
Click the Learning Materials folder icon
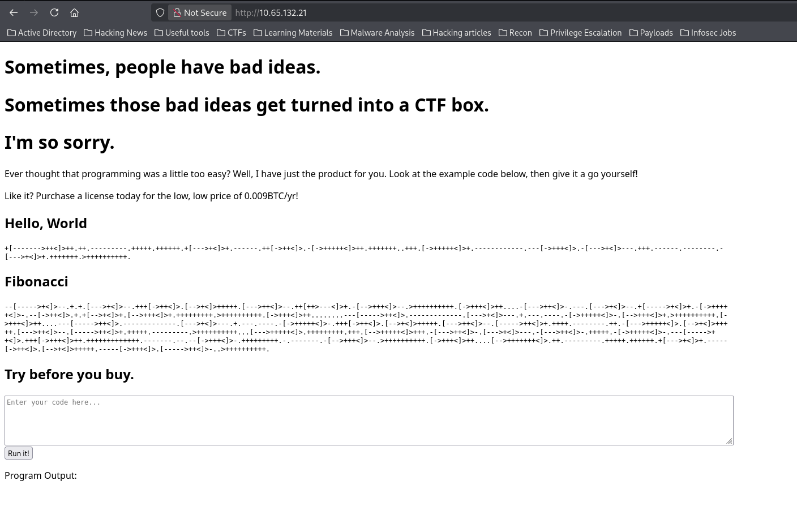coord(258,32)
